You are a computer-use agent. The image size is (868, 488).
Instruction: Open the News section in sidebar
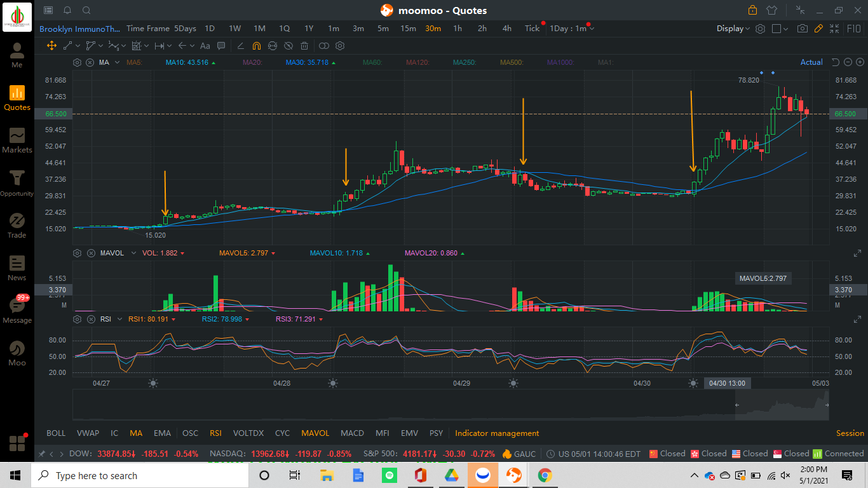[17, 268]
